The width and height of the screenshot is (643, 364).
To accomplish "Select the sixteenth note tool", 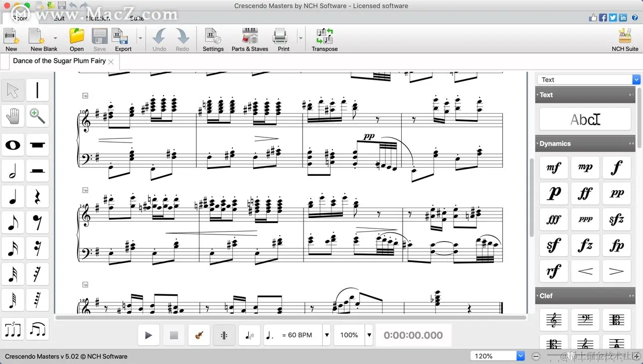I will (x=13, y=248).
